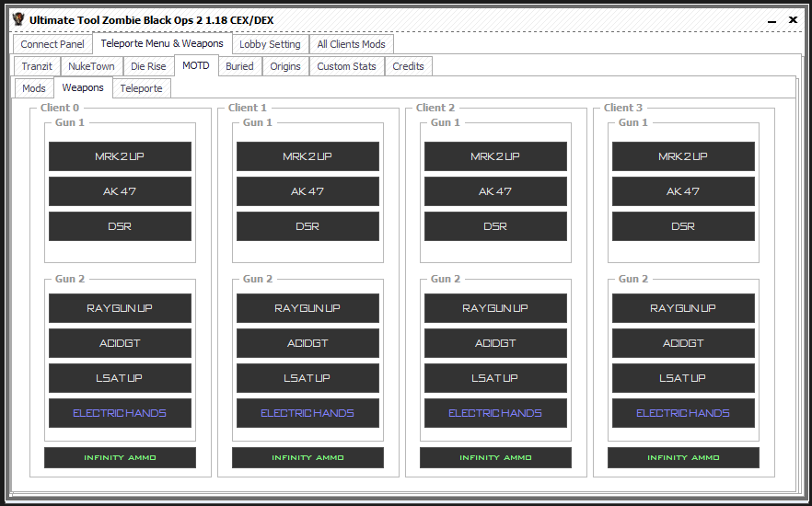The width and height of the screenshot is (812, 506).
Task: Enable ELECTRIC HANDS for Client 3
Action: 683,413
